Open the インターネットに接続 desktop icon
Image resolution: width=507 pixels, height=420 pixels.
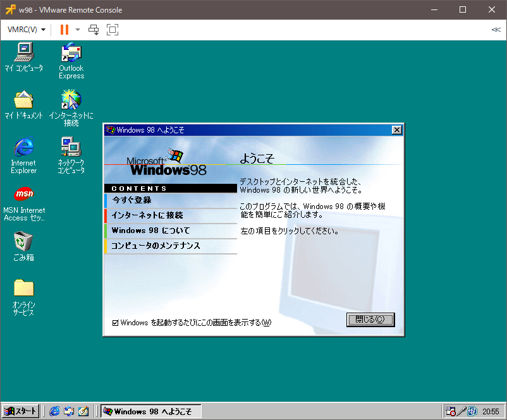70,99
